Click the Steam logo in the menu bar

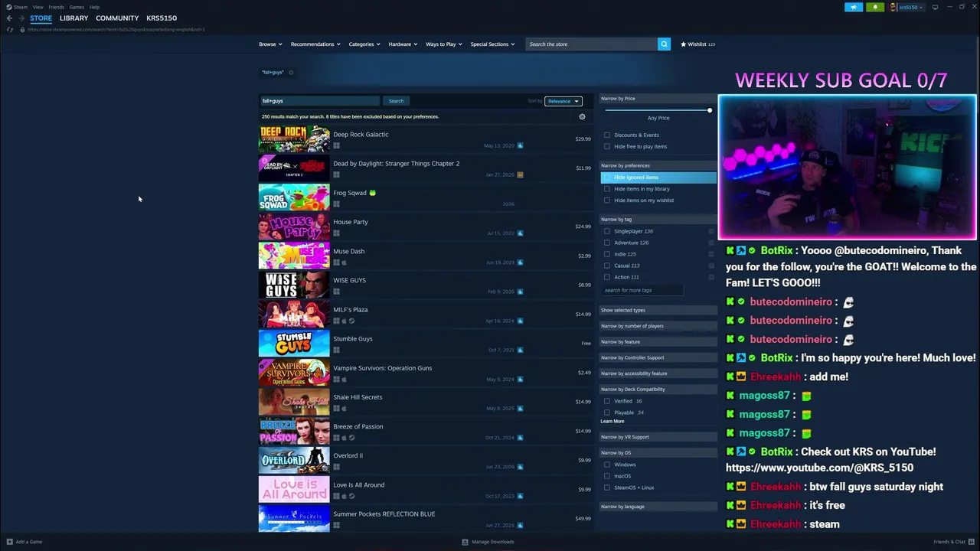coord(9,7)
